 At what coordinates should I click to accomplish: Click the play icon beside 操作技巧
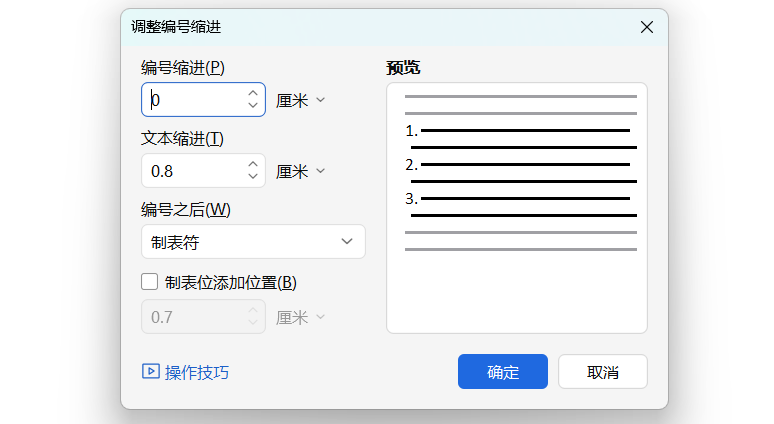pyautogui.click(x=150, y=372)
